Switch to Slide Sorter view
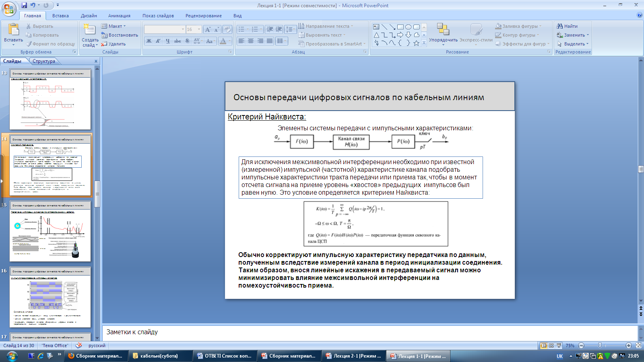Viewport: 644px width, 362px height. (551, 346)
